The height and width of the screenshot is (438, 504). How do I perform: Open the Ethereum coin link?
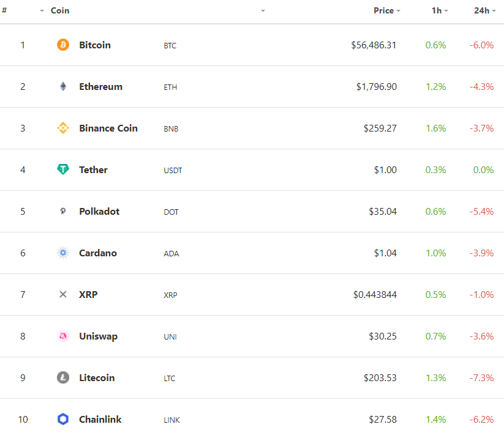pyautogui.click(x=100, y=87)
